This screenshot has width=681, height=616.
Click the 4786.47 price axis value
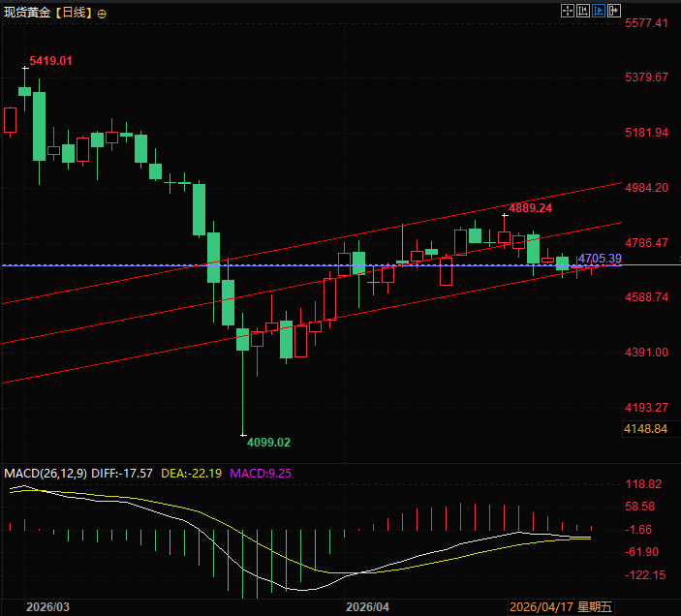pyautogui.click(x=646, y=243)
